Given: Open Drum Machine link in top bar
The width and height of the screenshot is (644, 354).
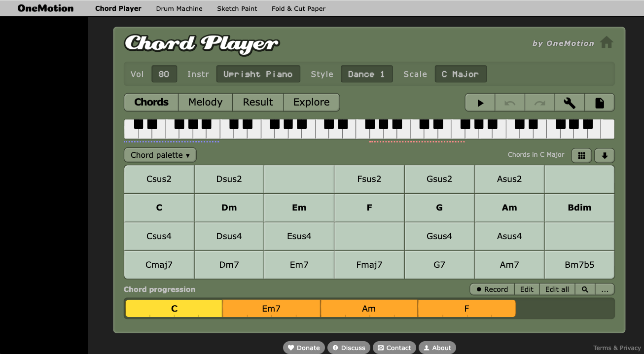Looking at the screenshot, I should 179,8.
